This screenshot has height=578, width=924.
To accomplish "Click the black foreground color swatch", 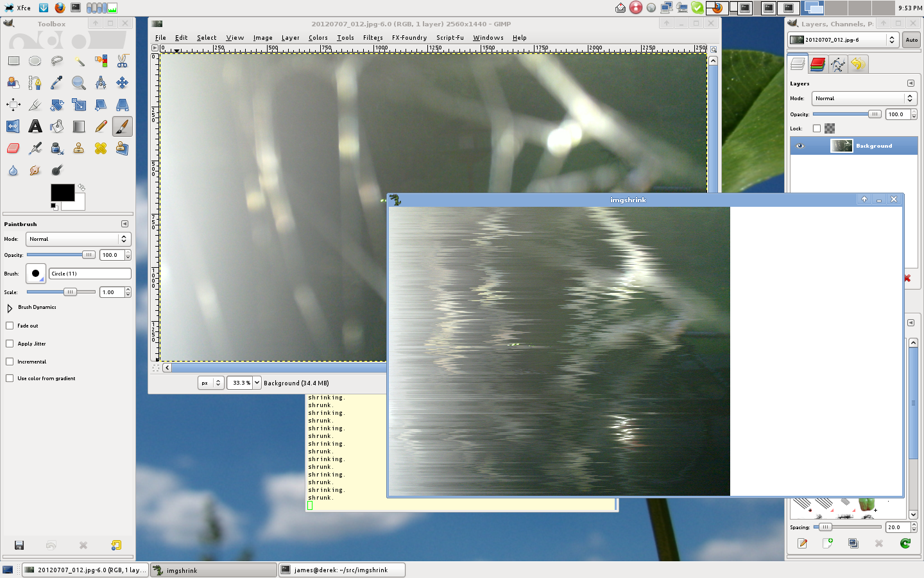I will click(x=62, y=192).
